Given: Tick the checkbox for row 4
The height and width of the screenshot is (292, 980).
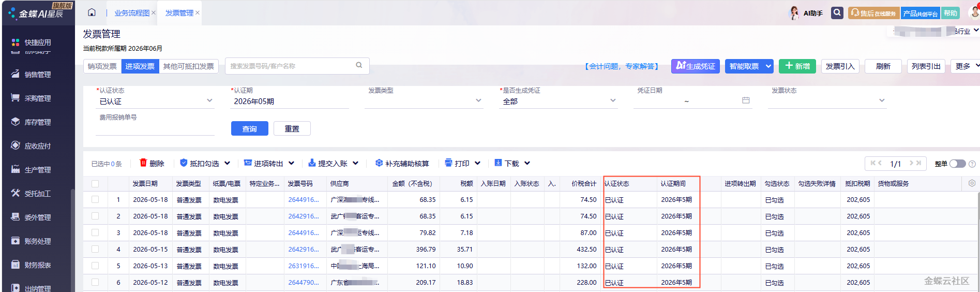Looking at the screenshot, I should tap(95, 249).
